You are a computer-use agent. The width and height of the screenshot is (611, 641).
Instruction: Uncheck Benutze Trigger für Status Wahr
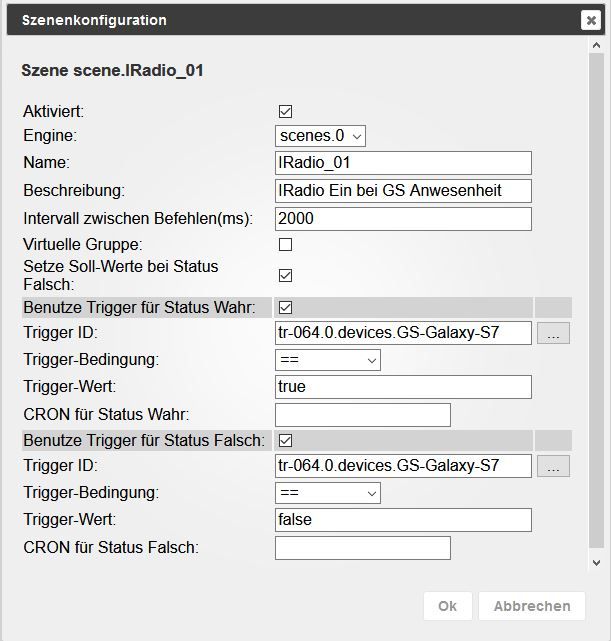(x=285, y=307)
